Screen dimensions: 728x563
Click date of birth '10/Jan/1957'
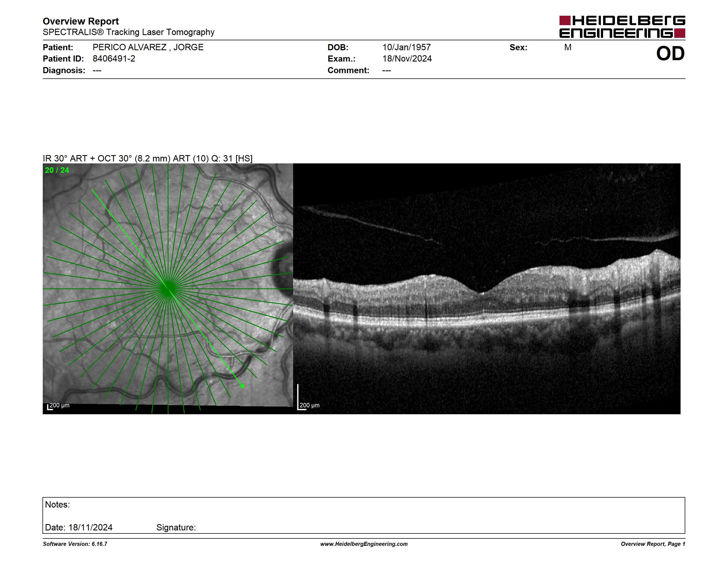[x=407, y=47]
